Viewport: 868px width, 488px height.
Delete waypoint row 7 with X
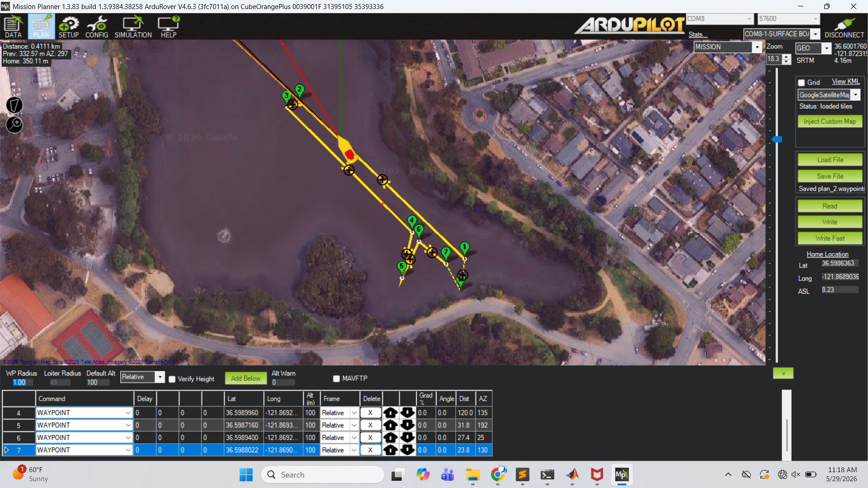click(x=370, y=450)
